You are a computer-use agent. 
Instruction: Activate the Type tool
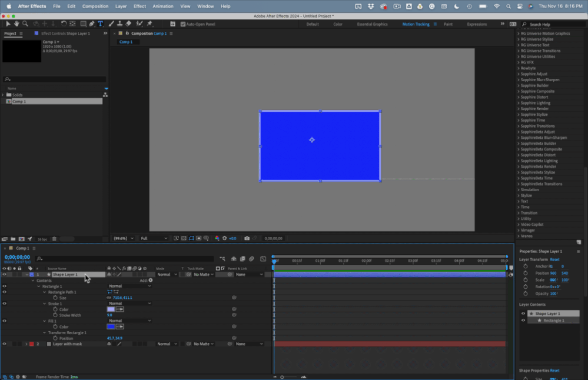coord(100,24)
